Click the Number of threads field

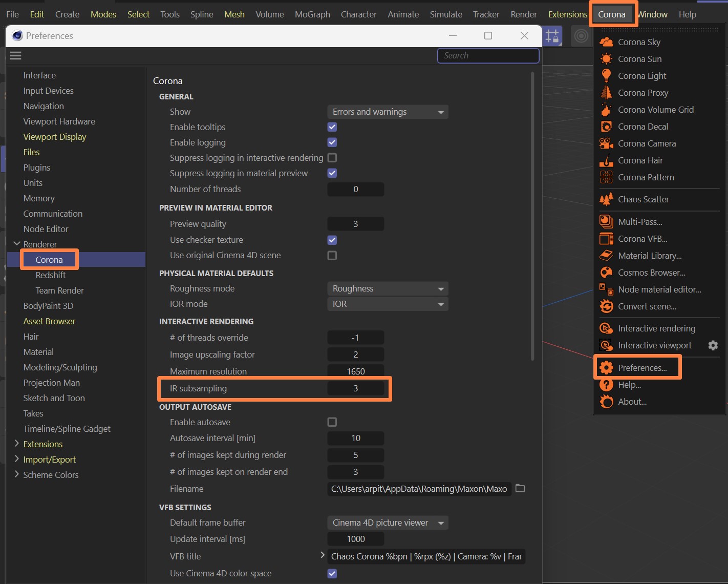point(355,189)
